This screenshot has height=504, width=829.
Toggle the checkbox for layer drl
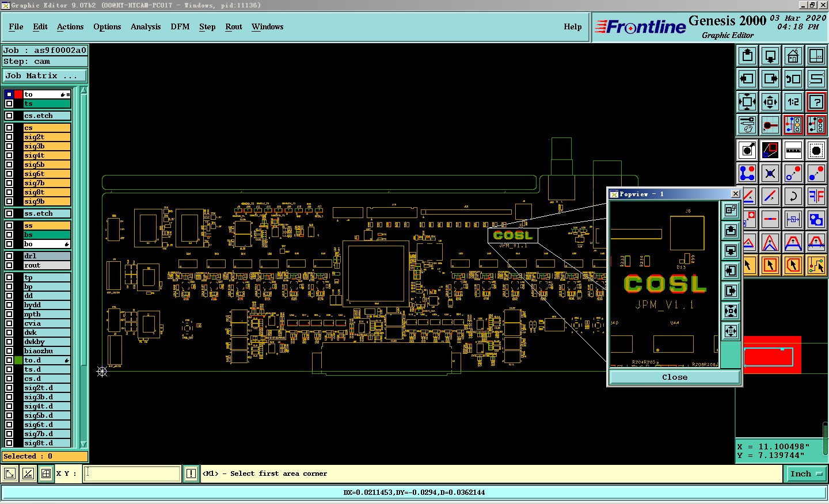tap(9, 256)
